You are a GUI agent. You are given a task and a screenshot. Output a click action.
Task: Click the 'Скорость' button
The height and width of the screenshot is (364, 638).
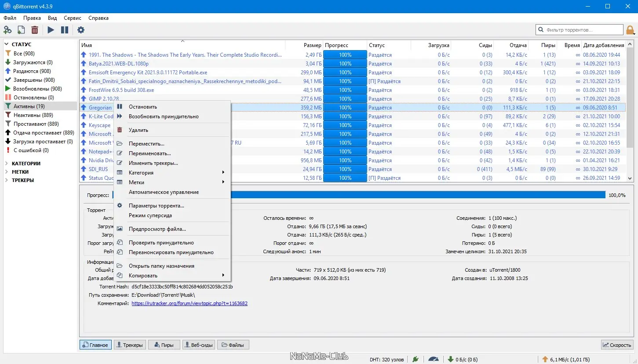click(617, 345)
